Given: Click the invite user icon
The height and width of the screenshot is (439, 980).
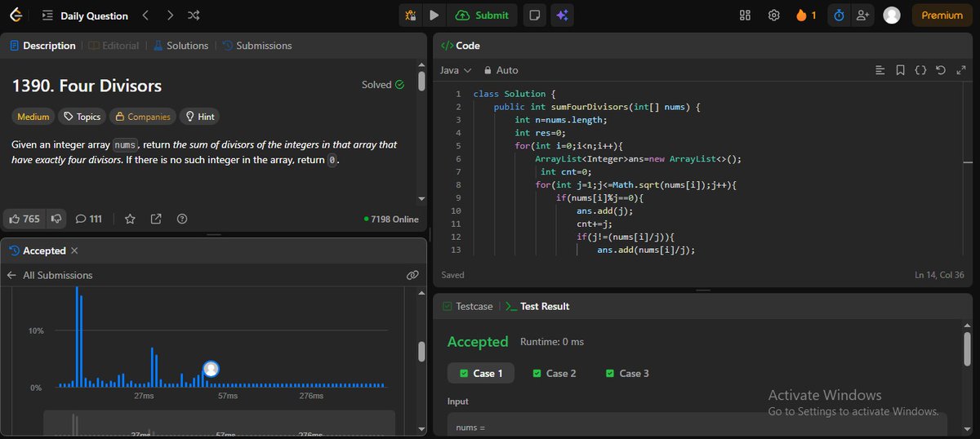Looking at the screenshot, I should [862, 15].
